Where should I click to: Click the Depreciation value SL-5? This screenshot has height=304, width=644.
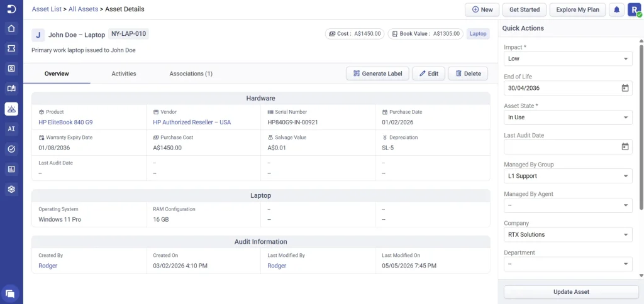(x=387, y=148)
